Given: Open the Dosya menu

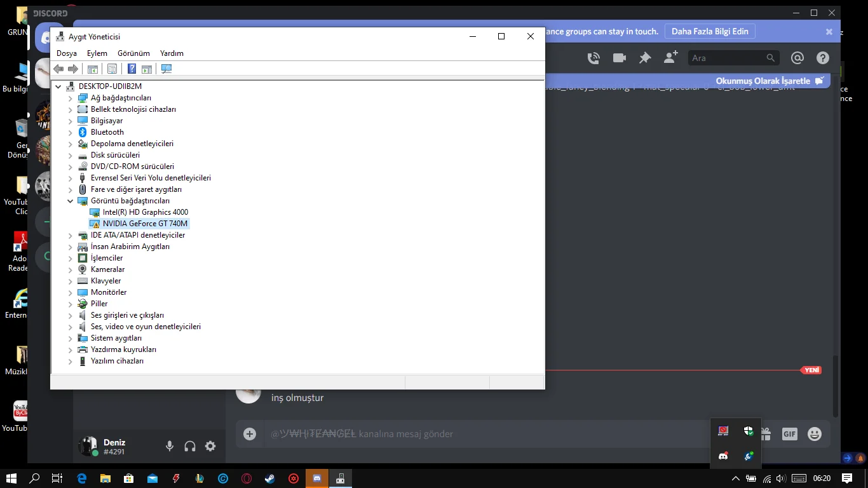Looking at the screenshot, I should 67,53.
